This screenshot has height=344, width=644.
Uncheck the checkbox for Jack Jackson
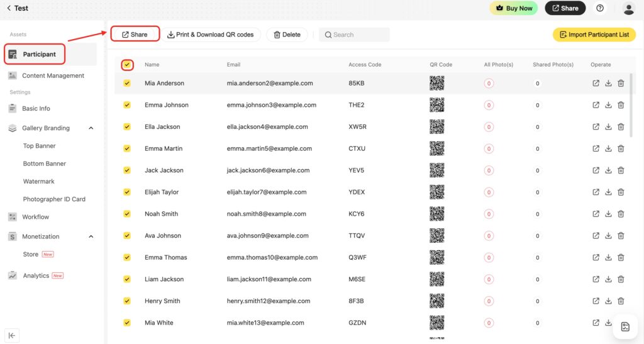pyautogui.click(x=127, y=170)
